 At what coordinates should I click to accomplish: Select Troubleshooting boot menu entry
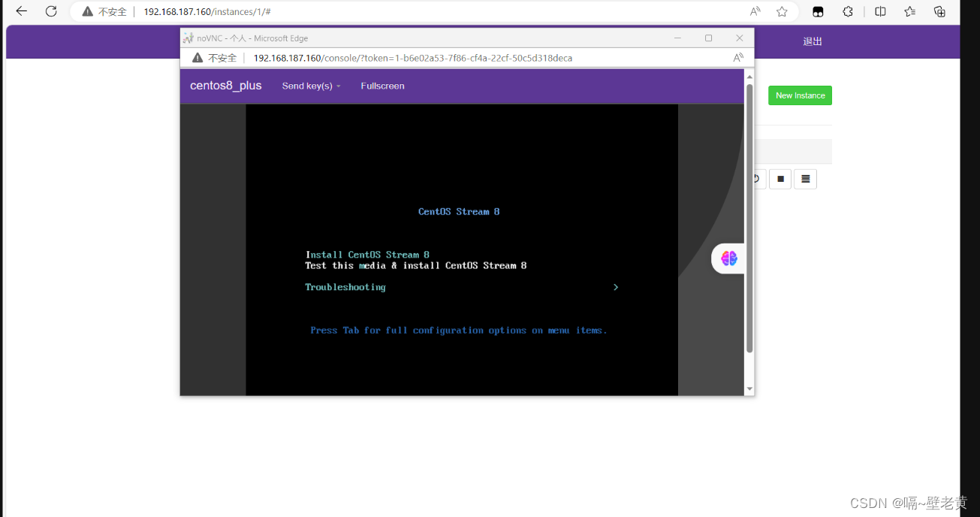click(x=345, y=287)
